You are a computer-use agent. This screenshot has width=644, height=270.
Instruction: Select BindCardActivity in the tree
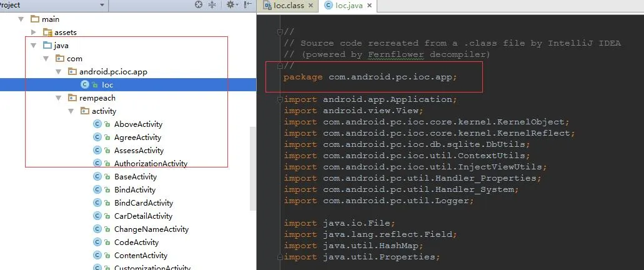tap(144, 203)
